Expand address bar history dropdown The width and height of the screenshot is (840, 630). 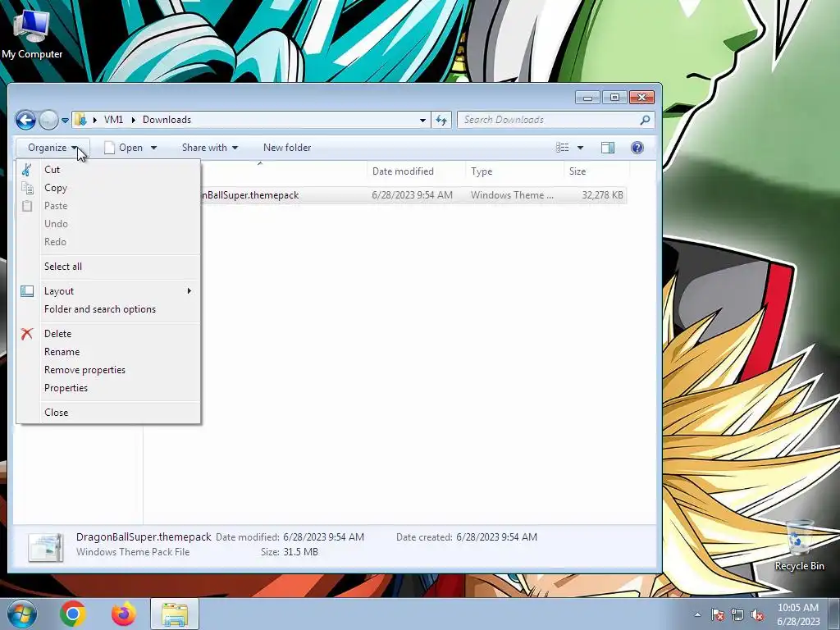422,120
